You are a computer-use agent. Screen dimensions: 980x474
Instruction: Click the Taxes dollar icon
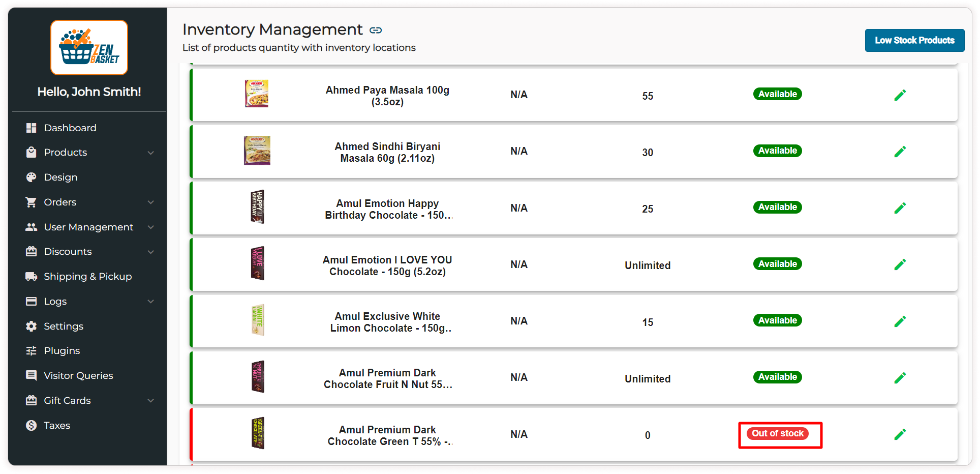point(31,425)
